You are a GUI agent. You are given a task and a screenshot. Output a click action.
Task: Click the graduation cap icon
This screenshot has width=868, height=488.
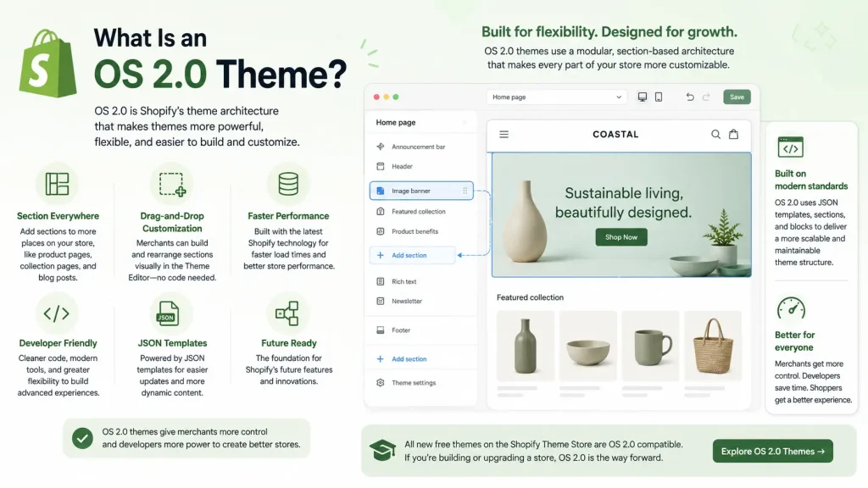coord(382,451)
